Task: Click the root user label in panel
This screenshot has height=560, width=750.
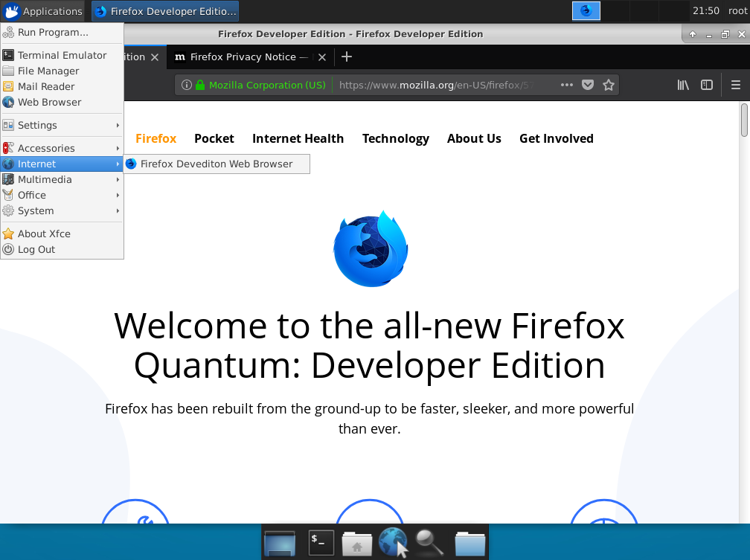Action: tap(737, 10)
